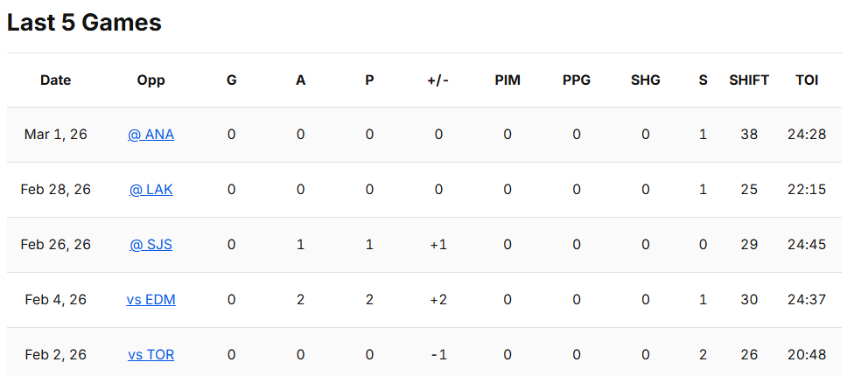Open the @ SJS matchup link
This screenshot has width=868, height=376.
pyautogui.click(x=150, y=245)
